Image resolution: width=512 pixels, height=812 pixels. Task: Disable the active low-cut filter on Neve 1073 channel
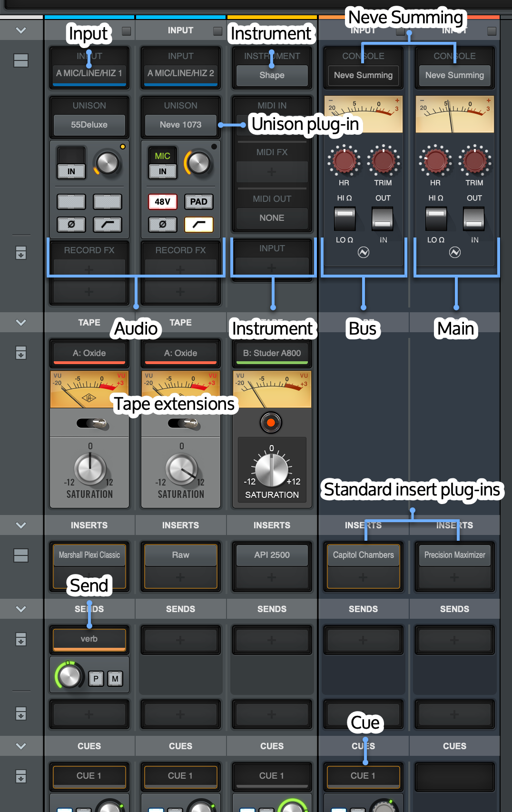[x=199, y=224]
